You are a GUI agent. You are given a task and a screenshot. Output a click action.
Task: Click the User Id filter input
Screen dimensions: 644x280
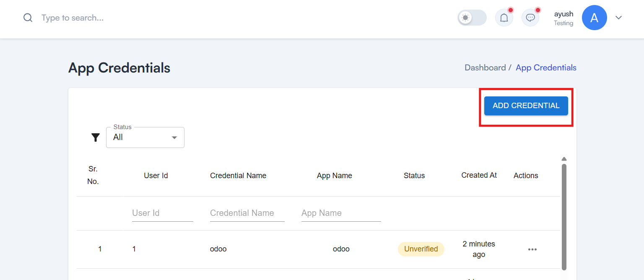pos(163,213)
